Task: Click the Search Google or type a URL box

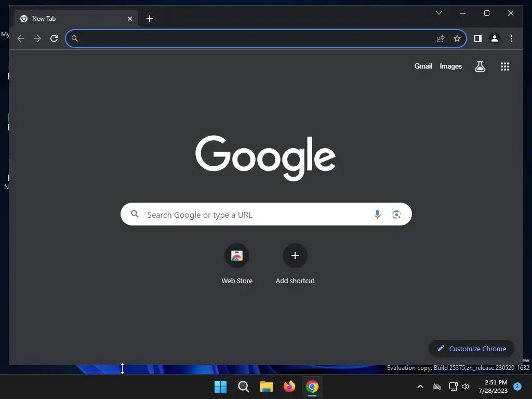Action: point(266,214)
